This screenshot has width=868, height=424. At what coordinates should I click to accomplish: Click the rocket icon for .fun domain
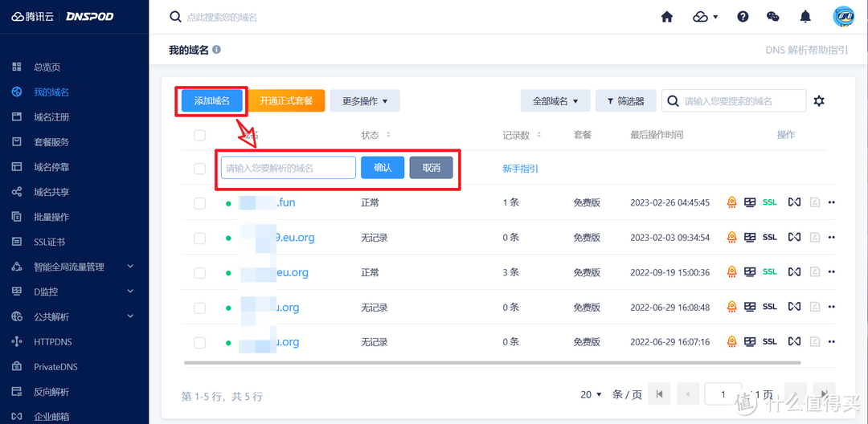[x=731, y=202]
